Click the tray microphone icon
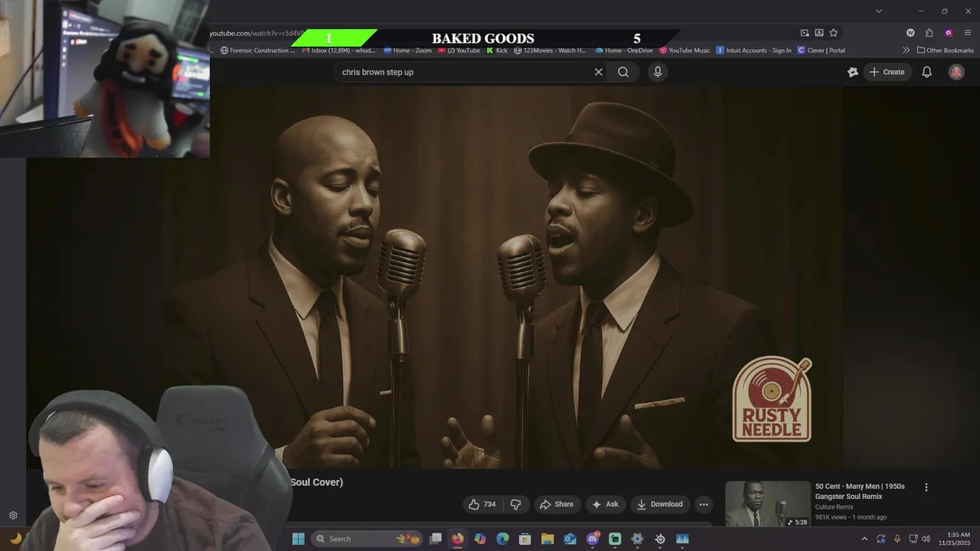The width and height of the screenshot is (980, 551). 897,539
